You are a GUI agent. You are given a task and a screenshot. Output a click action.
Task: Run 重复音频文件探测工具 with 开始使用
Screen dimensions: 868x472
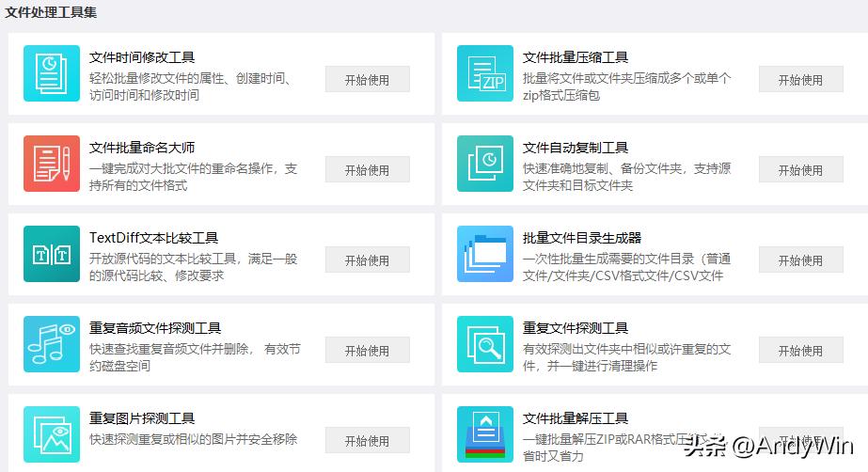click(x=368, y=351)
